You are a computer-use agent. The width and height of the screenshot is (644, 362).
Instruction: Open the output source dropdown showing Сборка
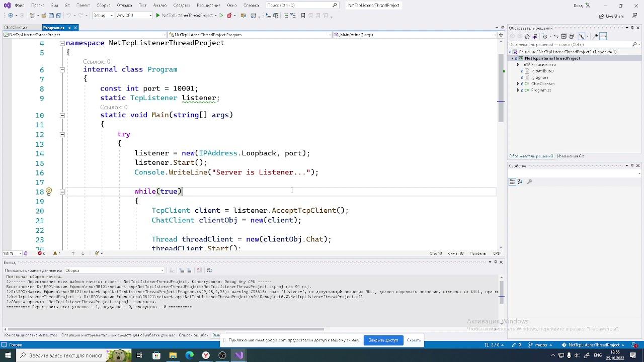pyautogui.click(x=115, y=270)
